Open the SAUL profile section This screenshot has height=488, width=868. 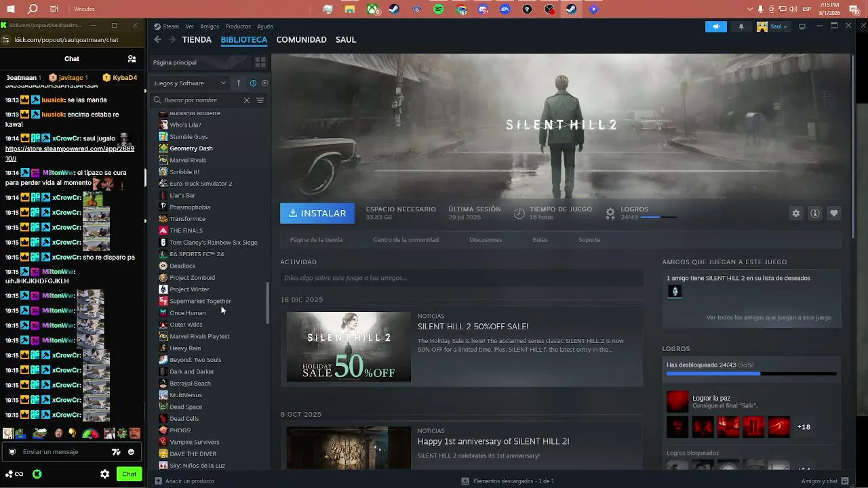click(x=346, y=40)
